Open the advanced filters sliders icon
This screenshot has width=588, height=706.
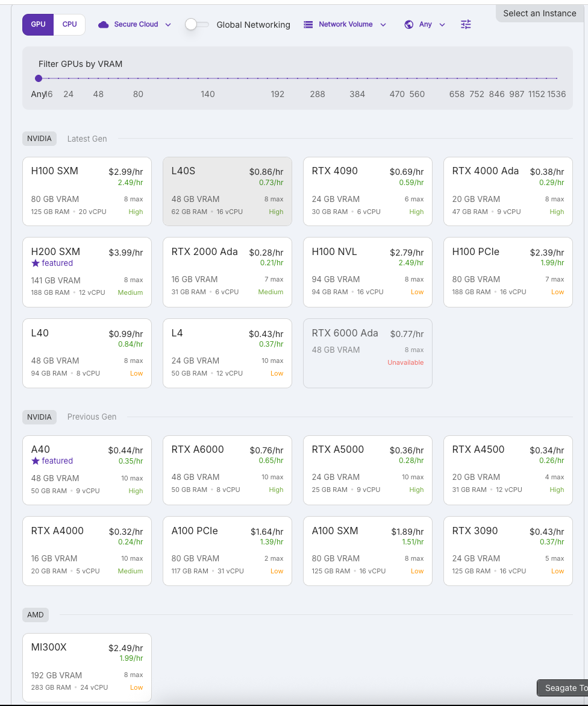pyautogui.click(x=466, y=24)
